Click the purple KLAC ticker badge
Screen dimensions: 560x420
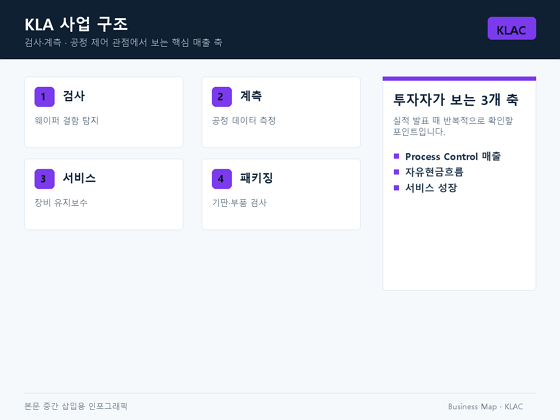pyautogui.click(x=511, y=29)
